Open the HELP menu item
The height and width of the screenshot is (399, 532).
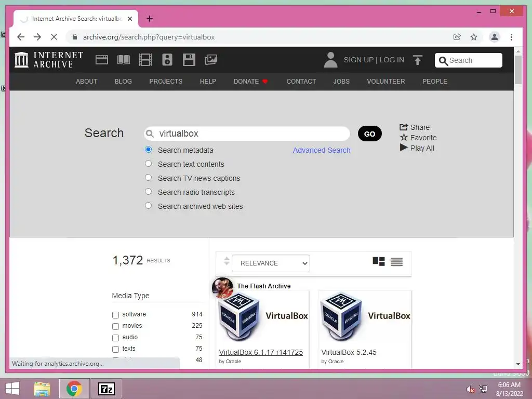point(208,82)
